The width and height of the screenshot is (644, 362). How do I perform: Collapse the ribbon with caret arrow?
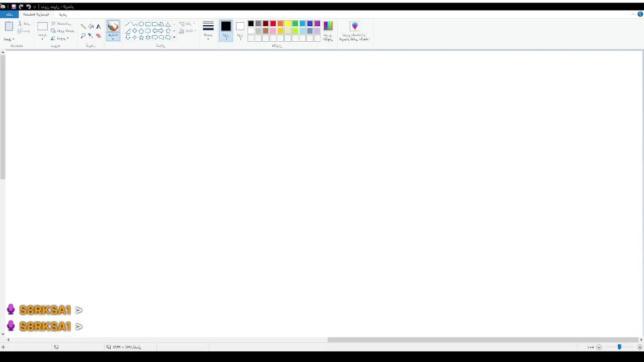pos(633,14)
